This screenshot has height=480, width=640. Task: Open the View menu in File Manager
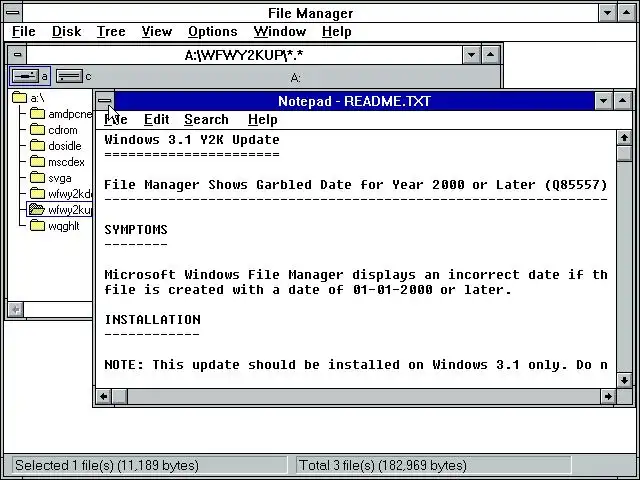point(157,31)
